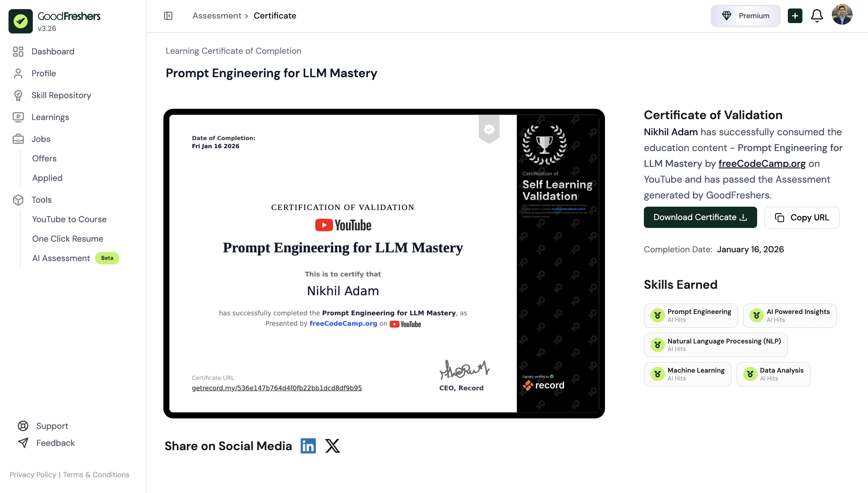Open Applied under Jobs
This screenshot has height=493, width=868.
47,178
